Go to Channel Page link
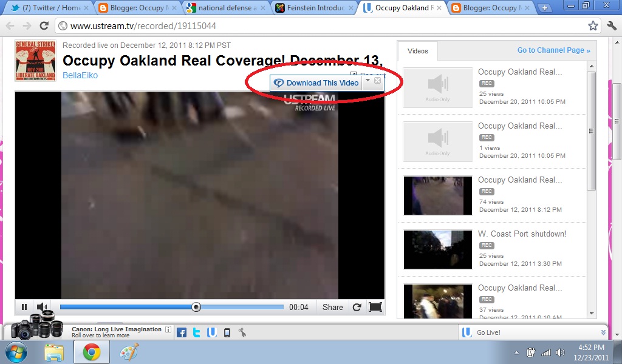Screen dimensions: 622x364 [x=554, y=50]
